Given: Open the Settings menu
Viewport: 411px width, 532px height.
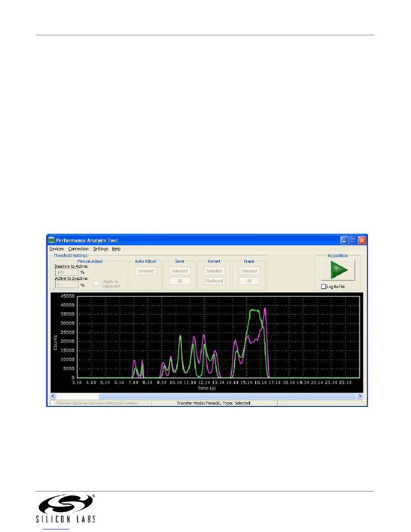Looking at the screenshot, I should click(101, 249).
